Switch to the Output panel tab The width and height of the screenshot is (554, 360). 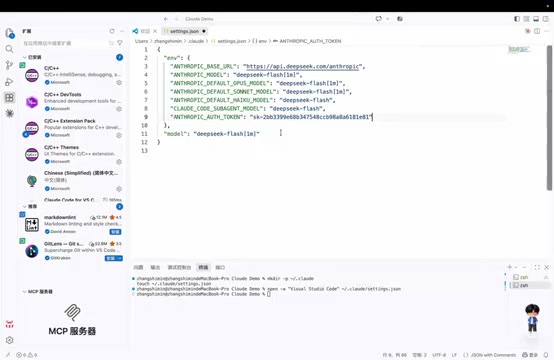(x=155, y=267)
